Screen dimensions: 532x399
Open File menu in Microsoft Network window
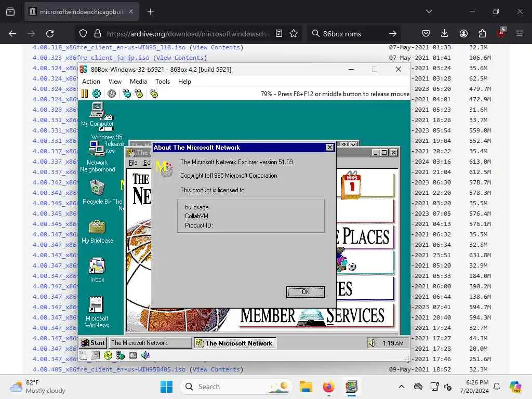point(133,163)
